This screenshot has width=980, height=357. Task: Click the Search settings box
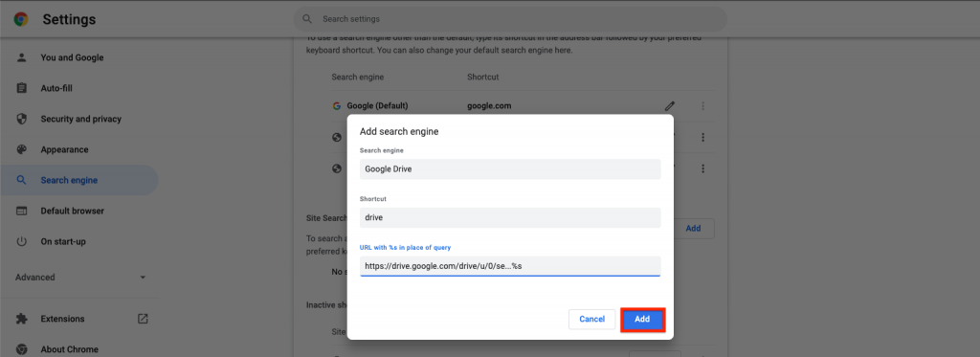coord(510,19)
